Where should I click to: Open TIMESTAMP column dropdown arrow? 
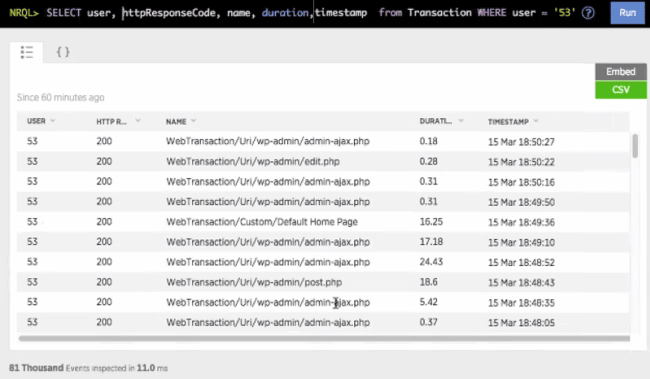pos(536,121)
